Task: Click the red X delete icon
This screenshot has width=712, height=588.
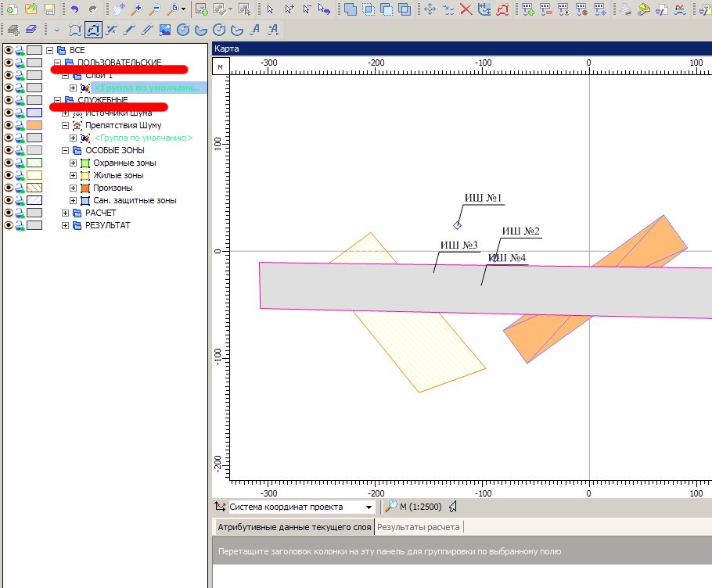Action: coord(466,9)
